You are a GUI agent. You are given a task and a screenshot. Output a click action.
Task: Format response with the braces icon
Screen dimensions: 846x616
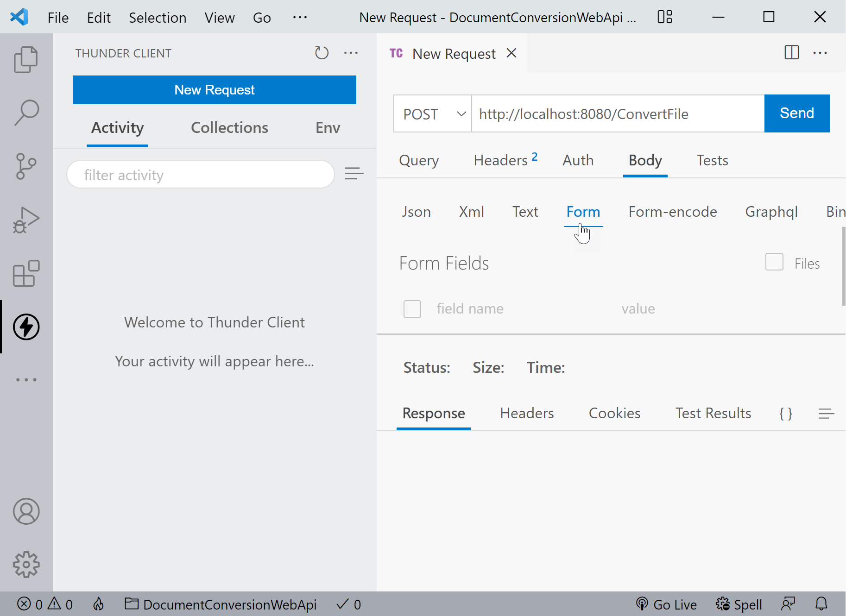click(786, 413)
